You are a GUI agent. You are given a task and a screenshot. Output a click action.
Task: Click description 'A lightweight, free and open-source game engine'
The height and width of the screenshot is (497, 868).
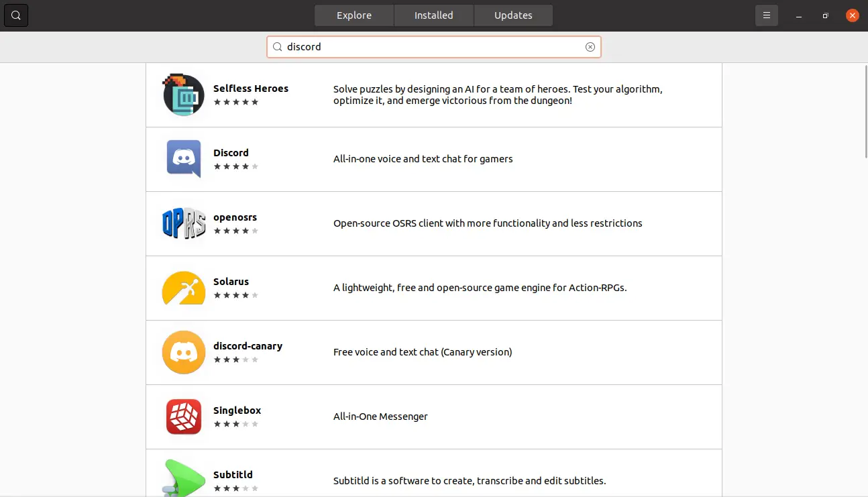point(480,288)
